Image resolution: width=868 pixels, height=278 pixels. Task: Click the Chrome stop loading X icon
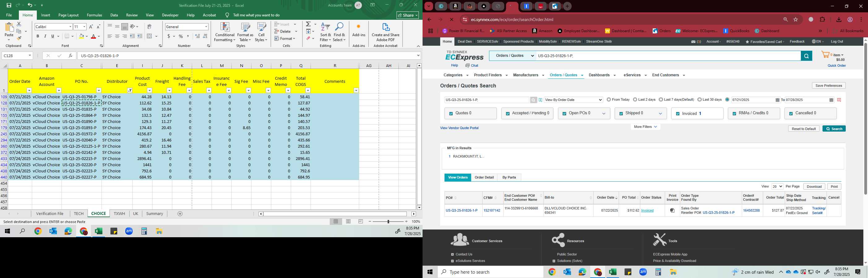point(452,19)
